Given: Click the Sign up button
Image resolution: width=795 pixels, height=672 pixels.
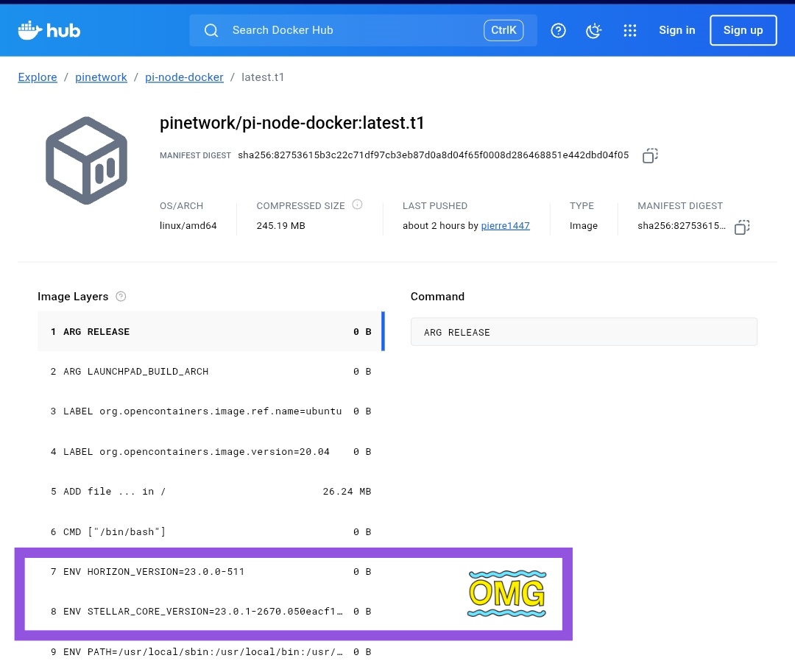Looking at the screenshot, I should [x=743, y=30].
